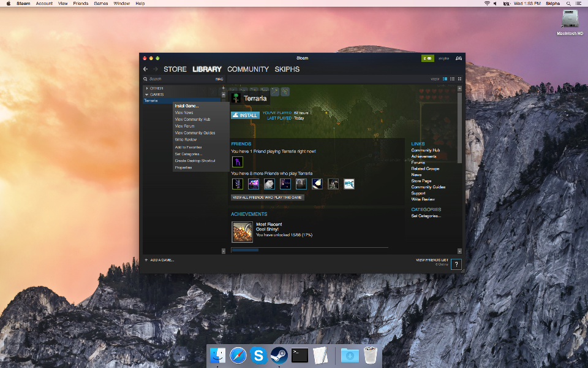The height and width of the screenshot is (368, 588).
Task: Open Skype from the Dock
Action: click(x=258, y=355)
